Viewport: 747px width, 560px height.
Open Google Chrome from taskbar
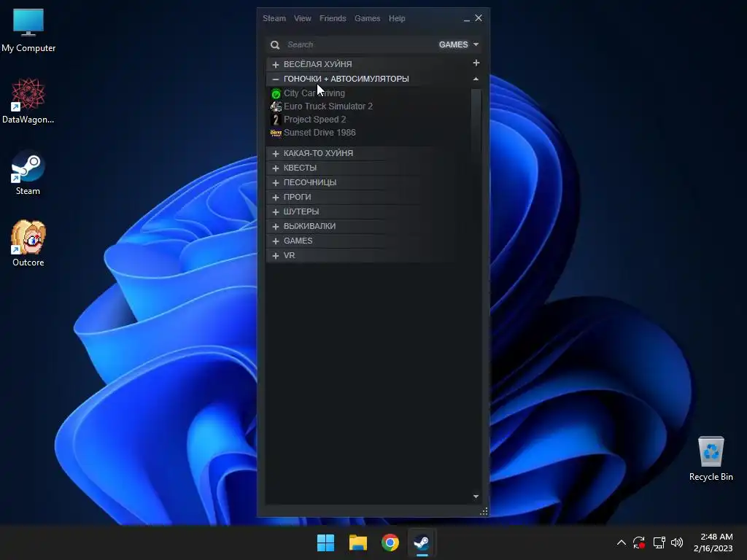click(390, 542)
